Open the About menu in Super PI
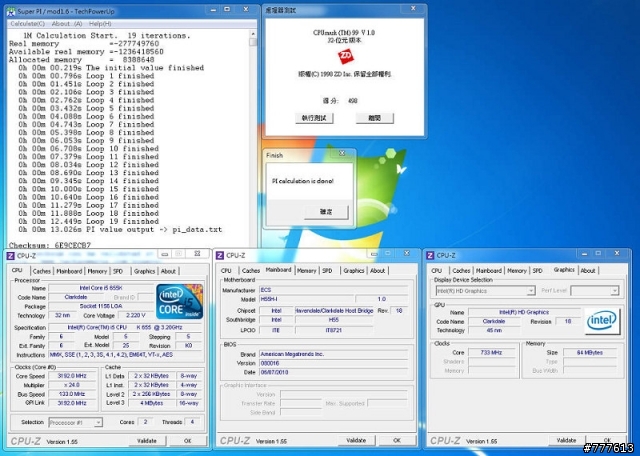The image size is (640, 456). (x=67, y=24)
